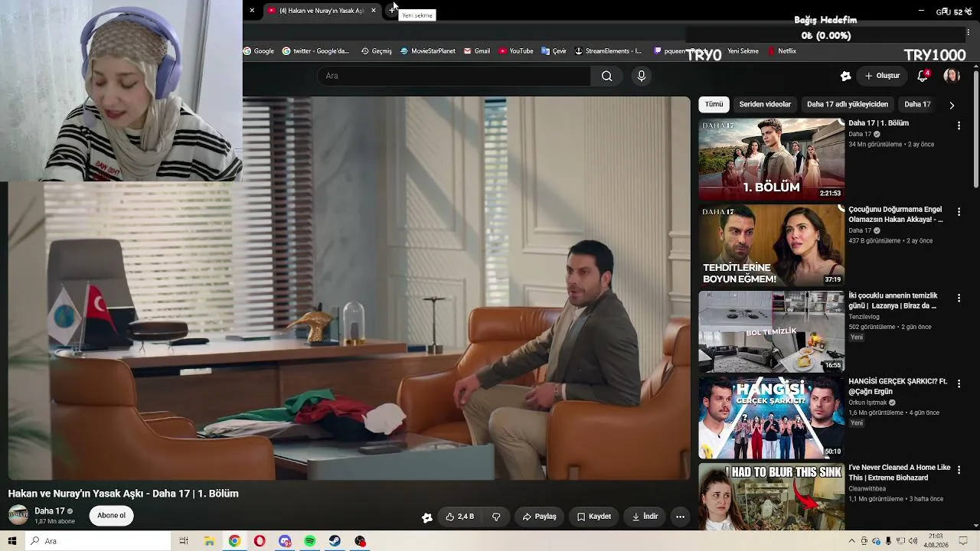The image size is (980, 551).
Task: Open volume control in system tray
Action: [913, 541]
